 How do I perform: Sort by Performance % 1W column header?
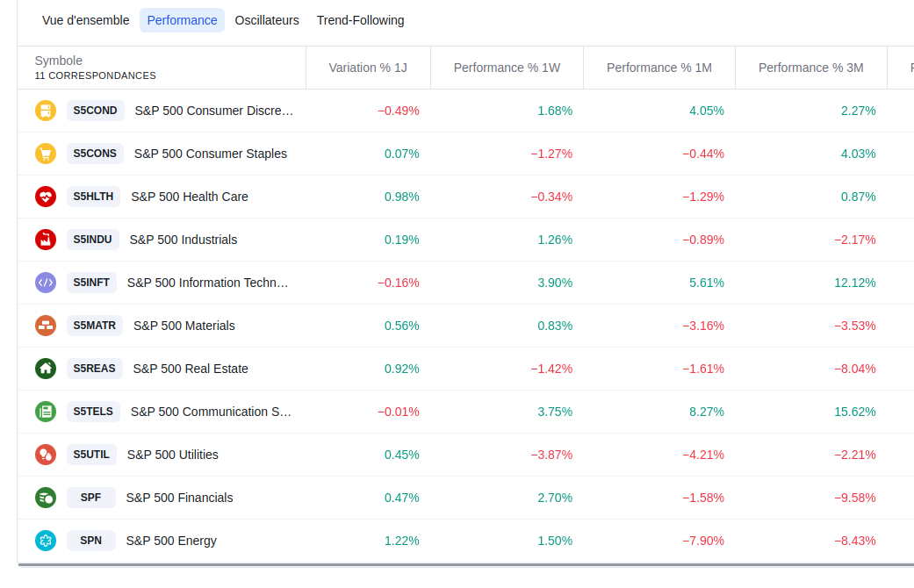point(507,68)
